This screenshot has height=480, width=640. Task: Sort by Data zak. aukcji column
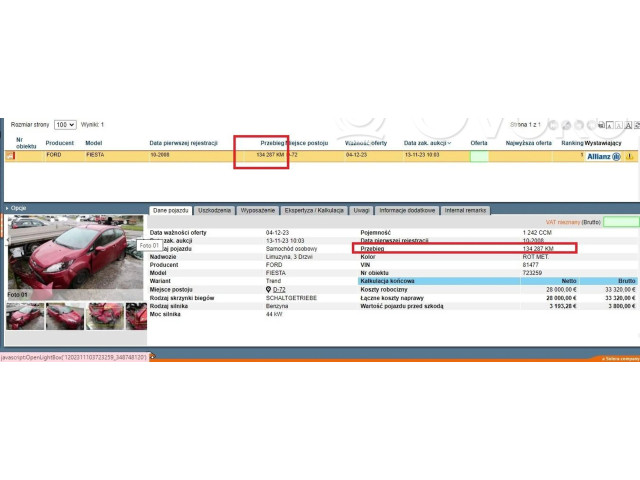pyautogui.click(x=427, y=143)
